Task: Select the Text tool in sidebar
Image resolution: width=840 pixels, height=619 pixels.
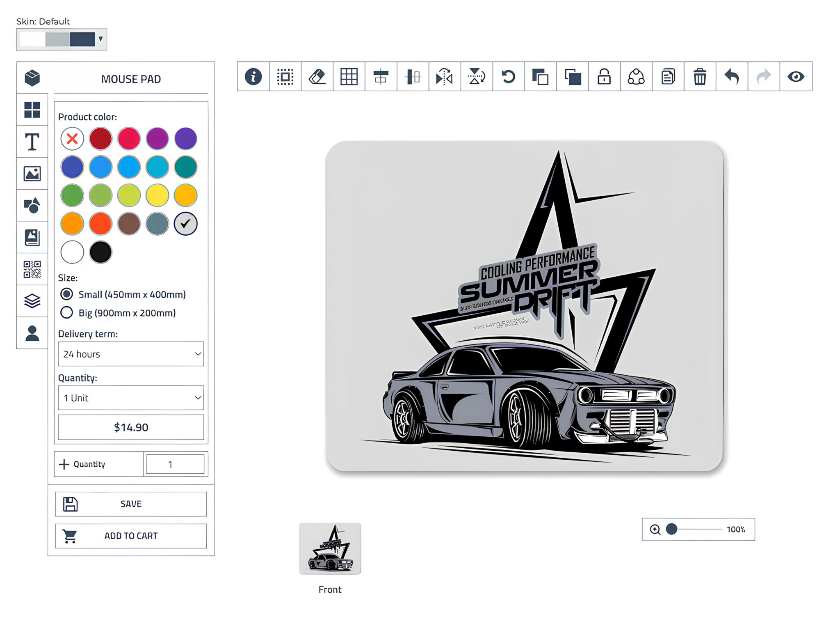Action: pos(32,142)
